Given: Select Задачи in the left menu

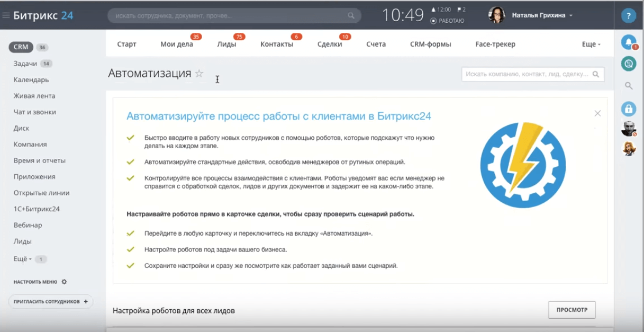Looking at the screenshot, I should (25, 64).
